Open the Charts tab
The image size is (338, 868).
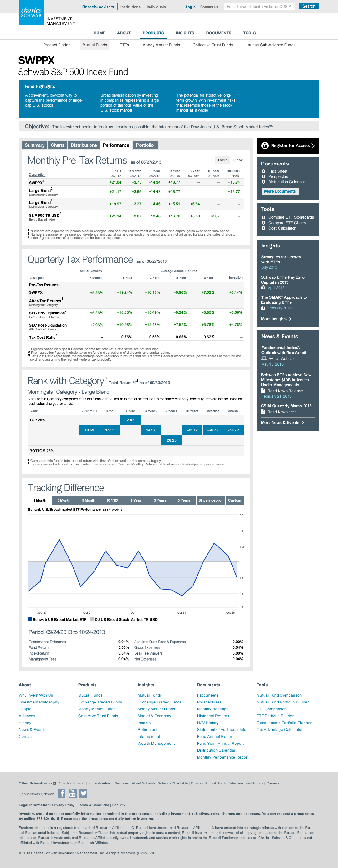point(57,145)
